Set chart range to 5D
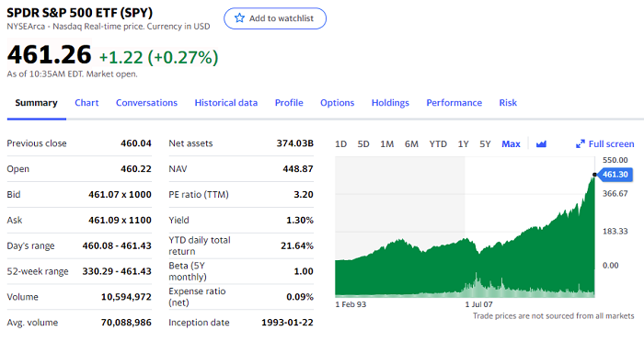The image size is (644, 342). pyautogui.click(x=363, y=144)
